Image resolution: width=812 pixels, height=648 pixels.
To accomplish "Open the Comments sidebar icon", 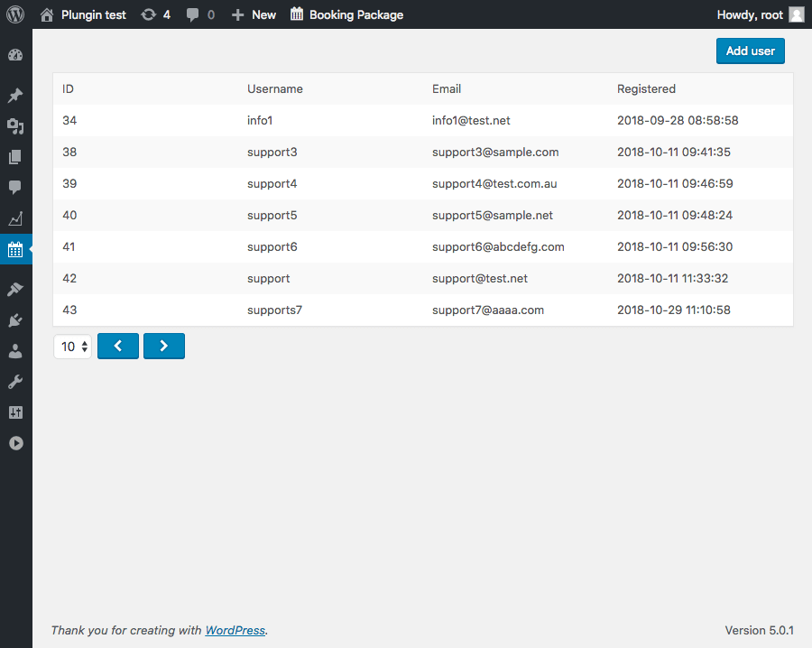I will (15, 187).
